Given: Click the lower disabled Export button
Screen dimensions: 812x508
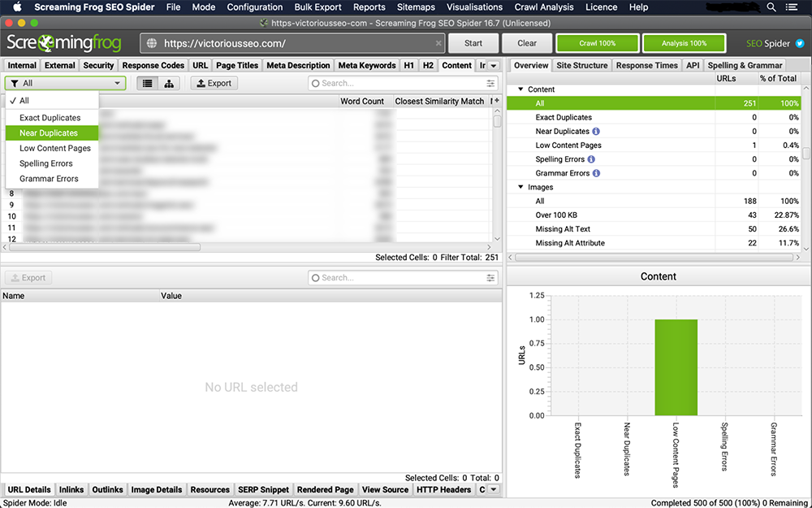Looking at the screenshot, I should point(28,278).
